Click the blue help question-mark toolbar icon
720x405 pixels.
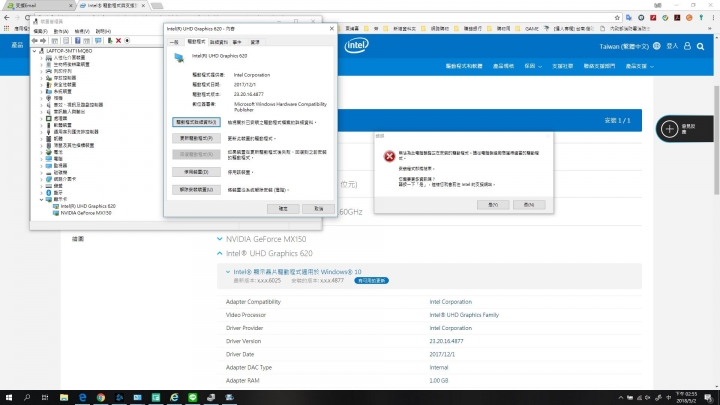[77, 41]
